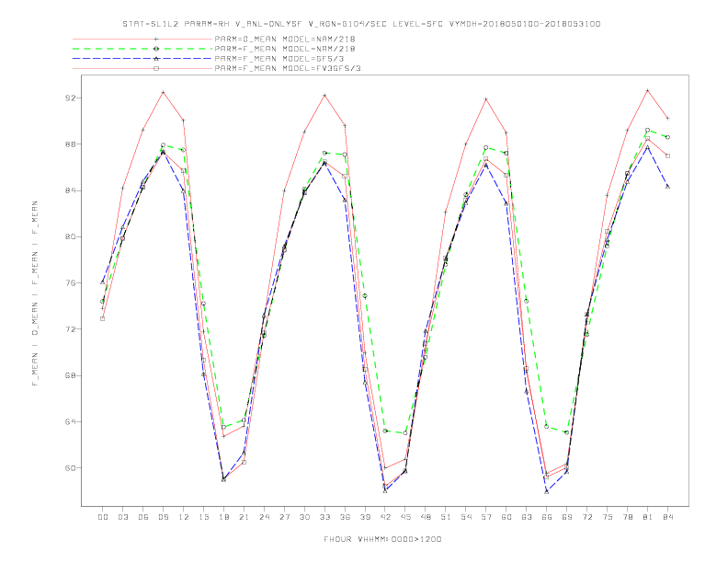Select legend entry PARM=F_MEAN MODEL=NAM/218
Screen dimensions: 728x563
pos(285,49)
